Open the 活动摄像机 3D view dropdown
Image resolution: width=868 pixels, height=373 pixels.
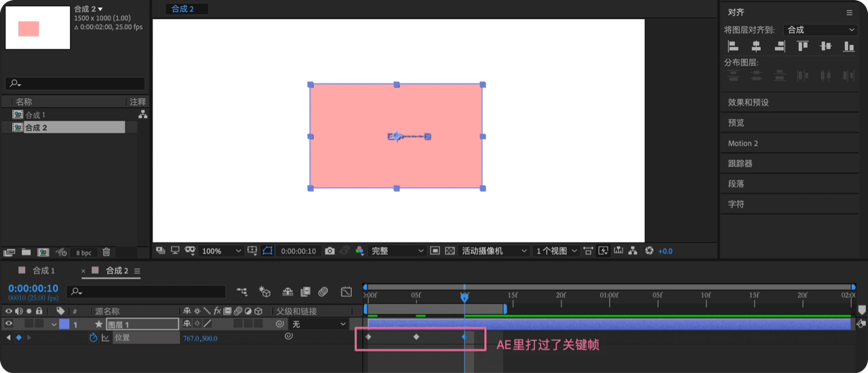495,251
